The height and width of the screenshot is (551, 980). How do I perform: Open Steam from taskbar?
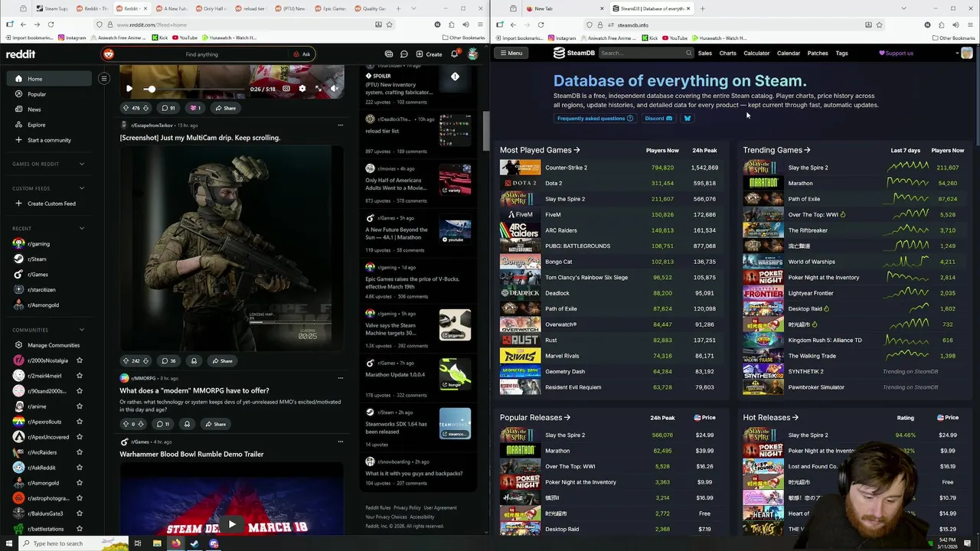coord(194,543)
